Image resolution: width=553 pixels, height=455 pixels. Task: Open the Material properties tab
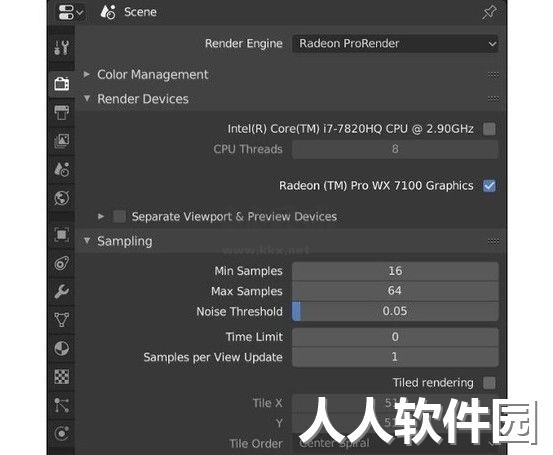click(62, 348)
